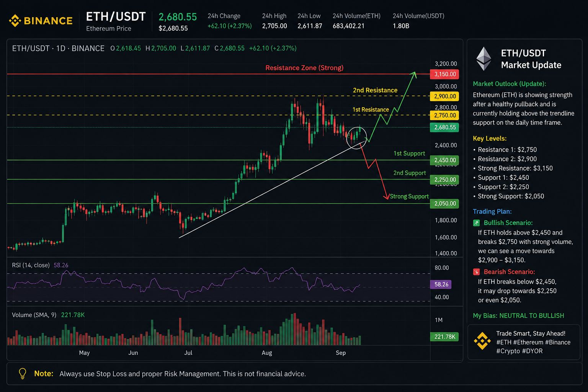Click the "24h High" label
Image resolution: width=588 pixels, height=392 pixels.
[x=274, y=16]
